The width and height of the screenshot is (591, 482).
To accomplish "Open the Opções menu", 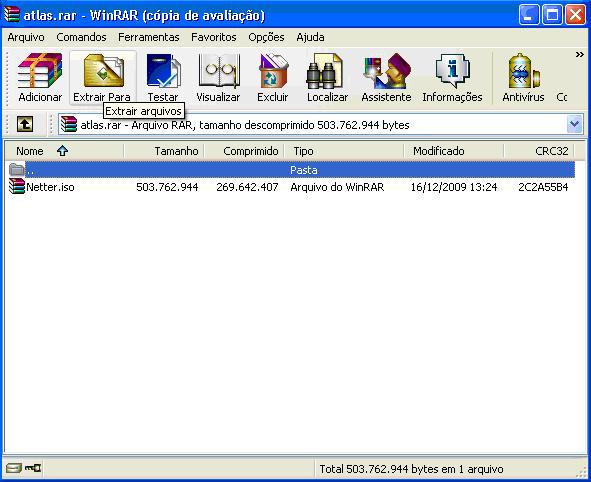I will (266, 37).
